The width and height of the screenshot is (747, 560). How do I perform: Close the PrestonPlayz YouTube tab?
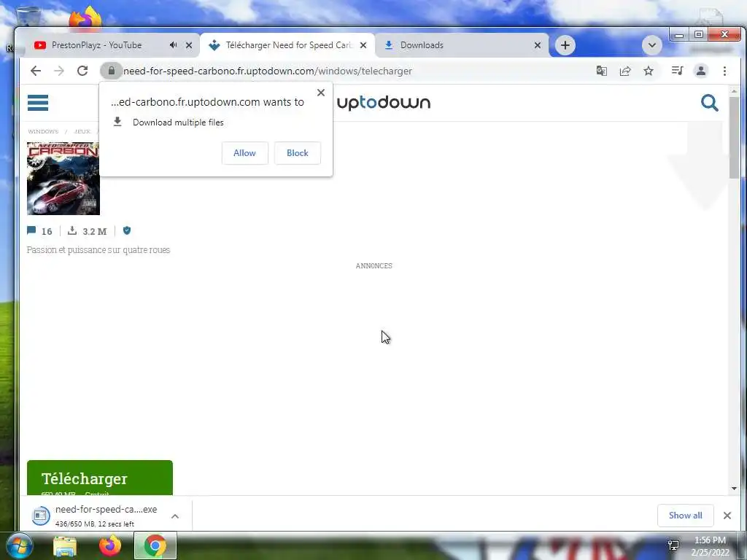(x=189, y=45)
